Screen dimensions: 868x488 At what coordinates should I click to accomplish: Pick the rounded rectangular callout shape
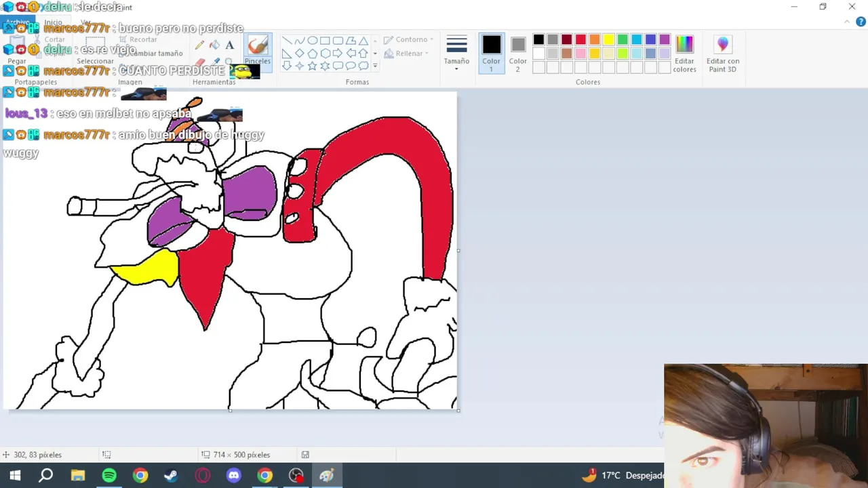click(338, 66)
